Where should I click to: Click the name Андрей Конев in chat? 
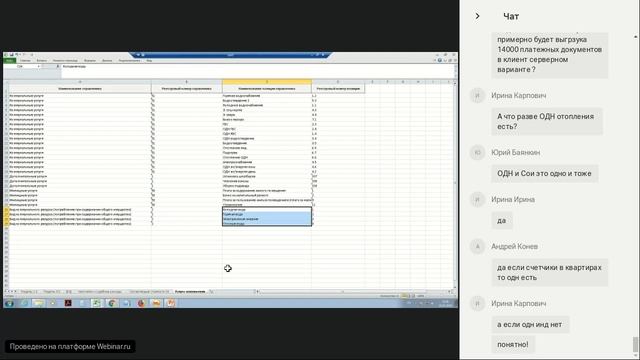coord(514,246)
